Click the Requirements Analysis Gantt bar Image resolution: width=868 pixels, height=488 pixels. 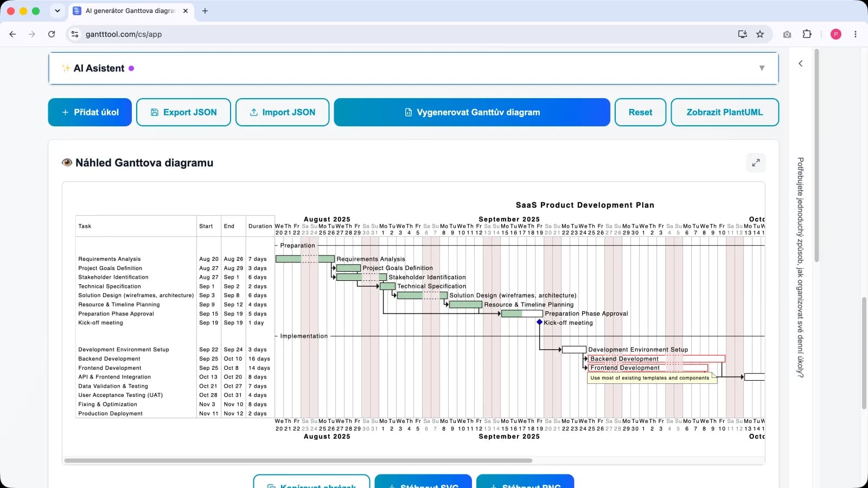click(x=305, y=259)
